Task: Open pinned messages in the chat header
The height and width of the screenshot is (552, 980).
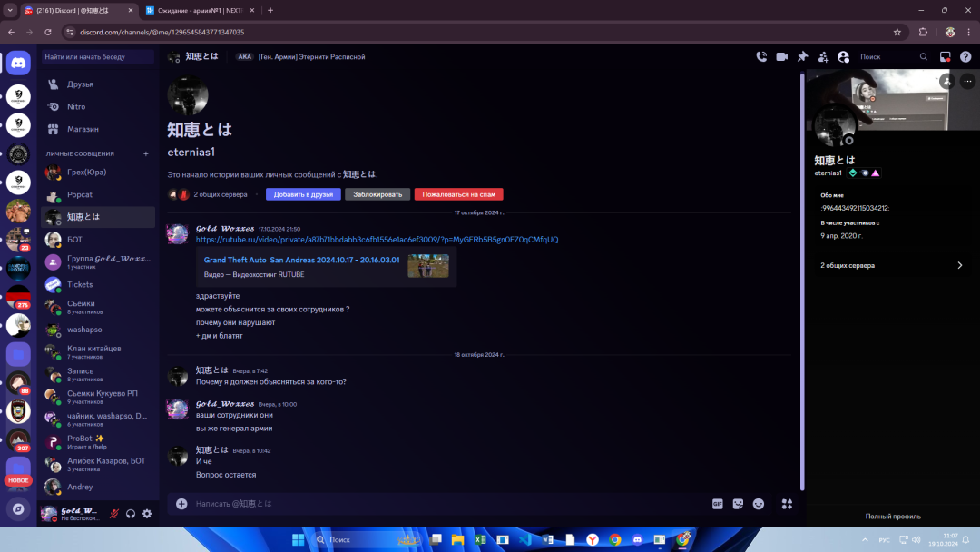Action: click(802, 56)
